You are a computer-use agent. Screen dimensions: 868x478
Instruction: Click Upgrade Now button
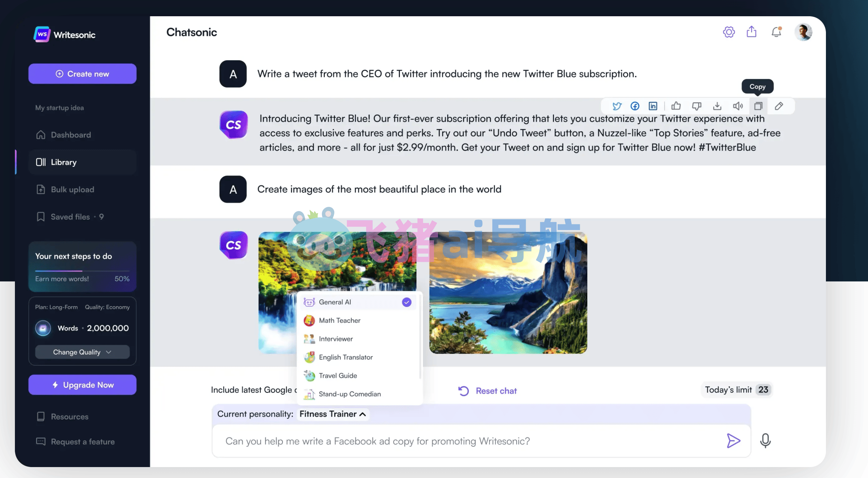pos(82,385)
